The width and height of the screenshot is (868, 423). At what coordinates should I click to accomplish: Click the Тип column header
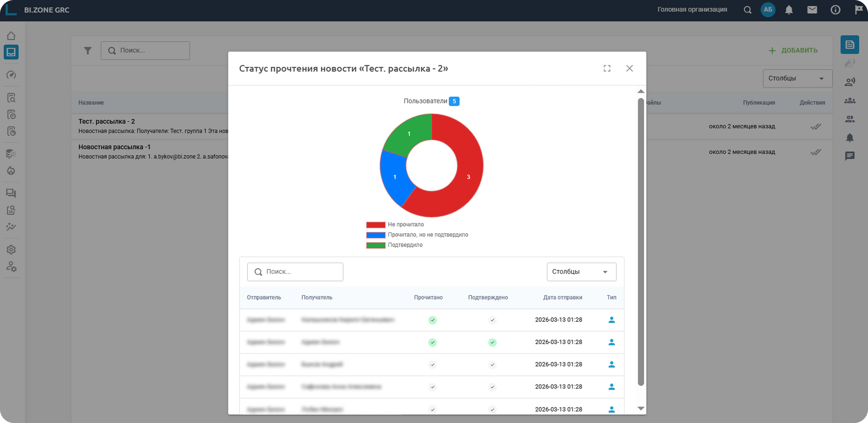coord(611,297)
